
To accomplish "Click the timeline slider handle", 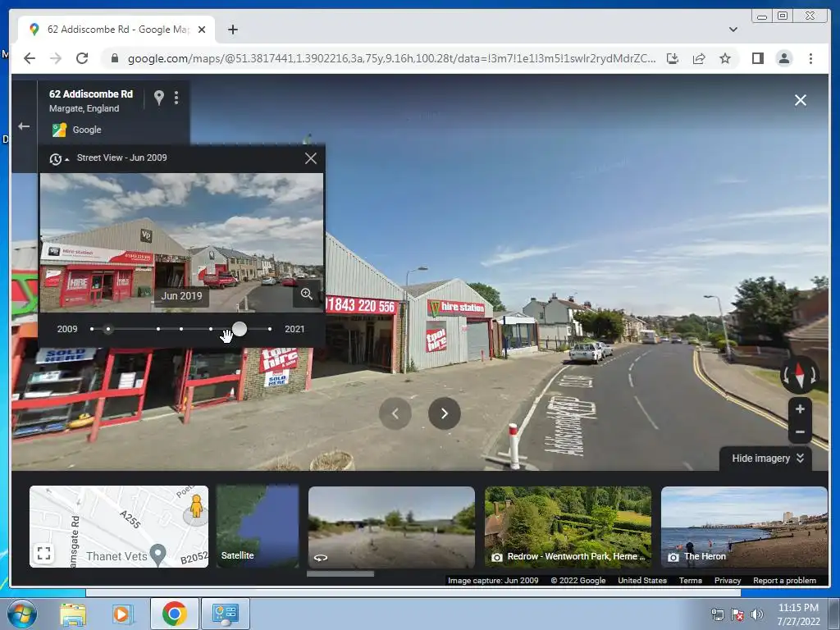I will click(240, 329).
